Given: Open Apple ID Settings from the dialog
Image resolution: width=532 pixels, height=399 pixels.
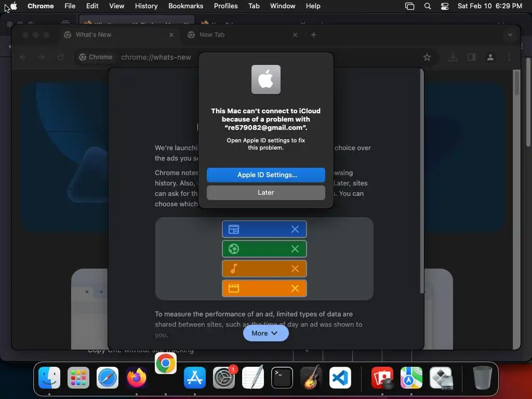Looking at the screenshot, I should 265,175.
